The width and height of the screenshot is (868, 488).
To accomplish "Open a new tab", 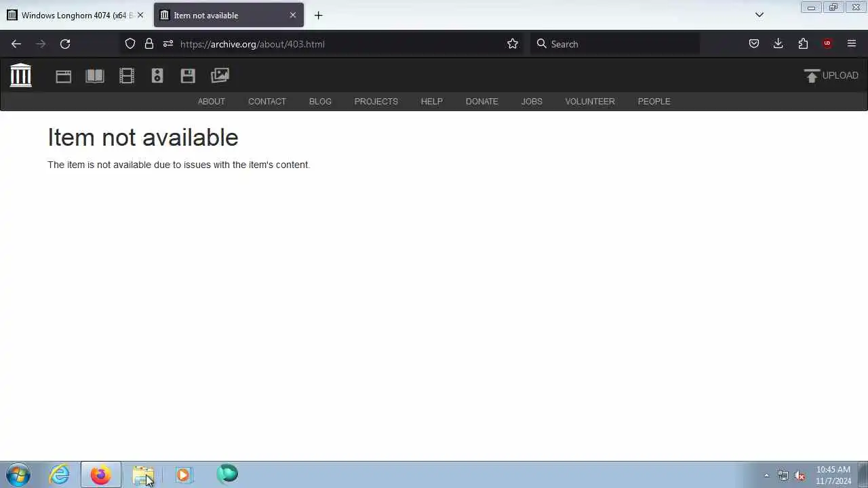I will [319, 15].
